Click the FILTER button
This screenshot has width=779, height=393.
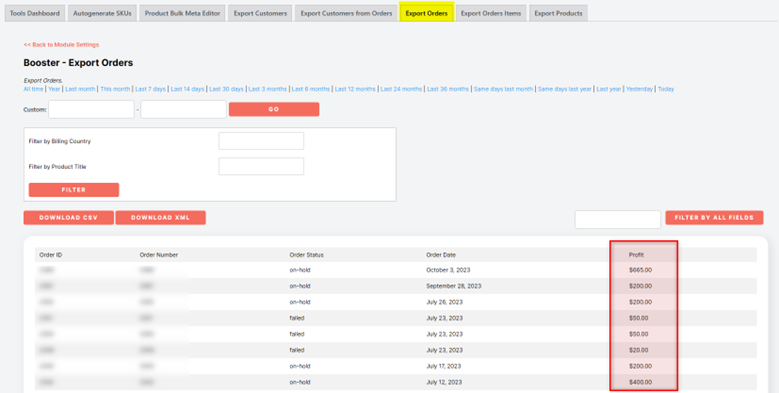coord(74,190)
